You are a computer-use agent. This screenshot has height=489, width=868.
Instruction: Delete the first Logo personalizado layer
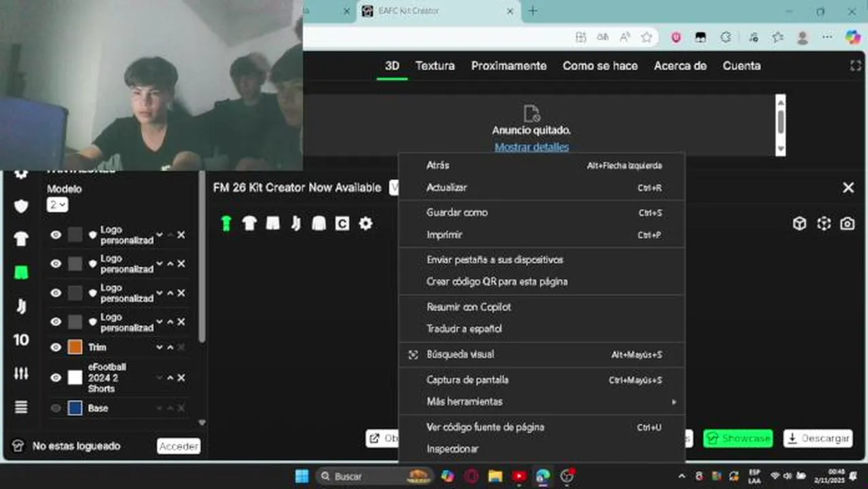(181, 235)
